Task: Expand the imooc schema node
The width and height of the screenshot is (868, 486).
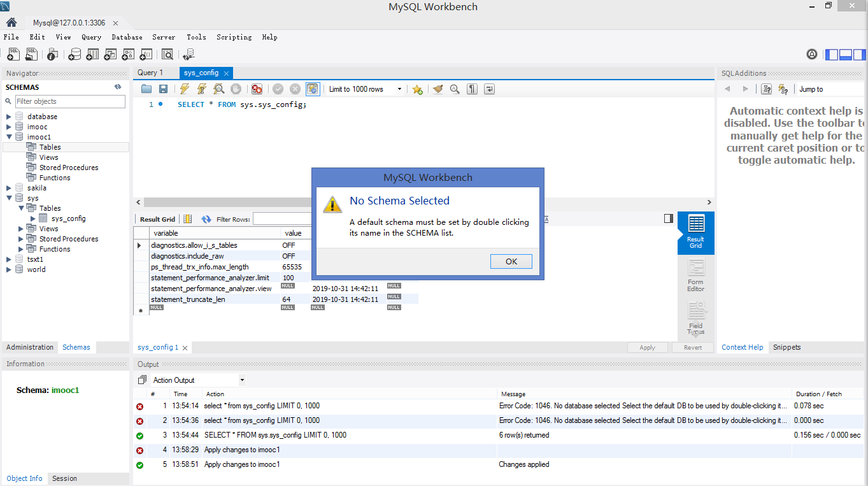Action: coord(9,127)
